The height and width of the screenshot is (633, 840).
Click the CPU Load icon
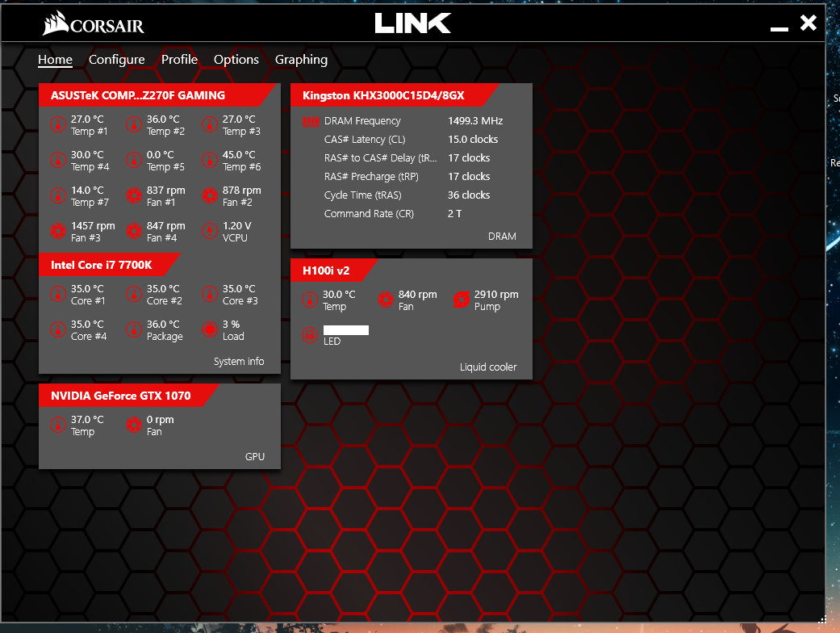[x=210, y=329]
